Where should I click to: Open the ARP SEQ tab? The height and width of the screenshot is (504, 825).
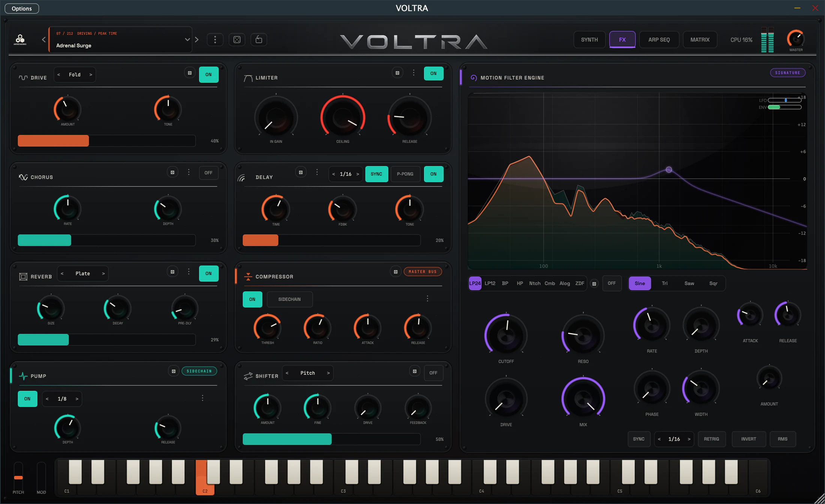tap(659, 40)
